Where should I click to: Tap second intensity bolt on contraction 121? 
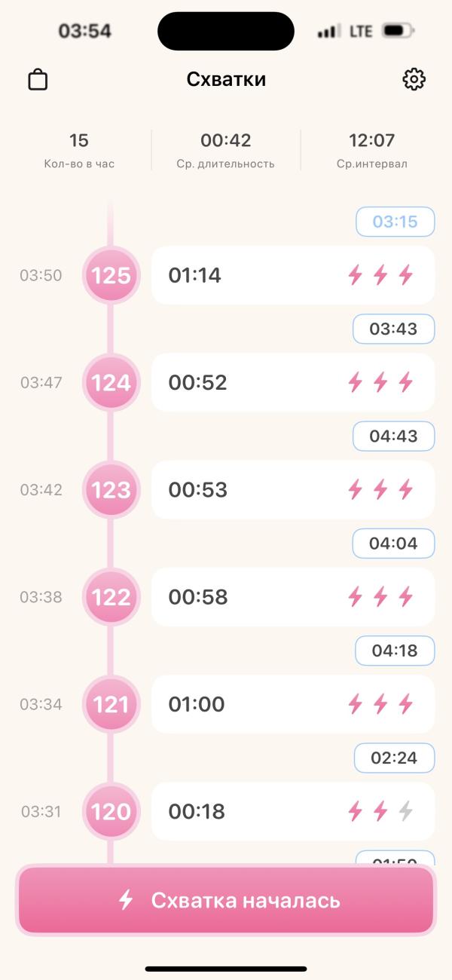click(380, 705)
